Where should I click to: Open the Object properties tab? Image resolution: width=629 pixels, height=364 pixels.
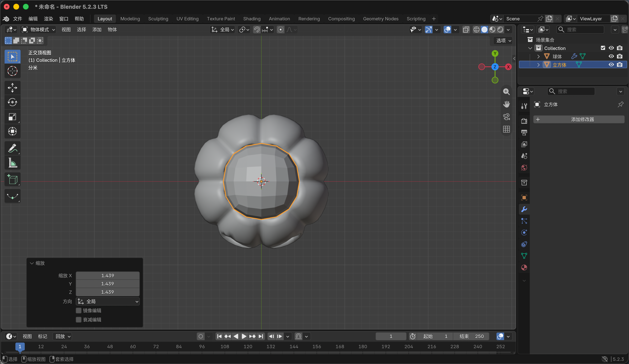pos(524,198)
